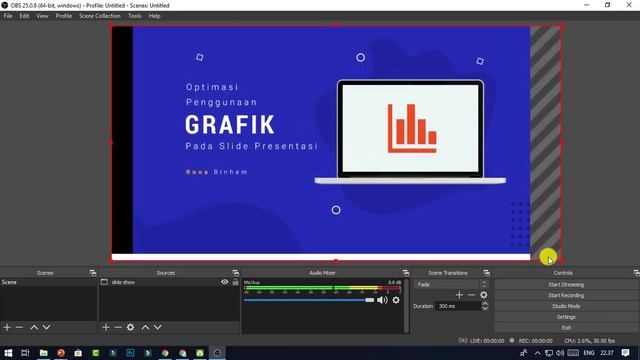640x360 pixels.
Task: Open Task View on the taskbar
Action: click(x=25, y=353)
